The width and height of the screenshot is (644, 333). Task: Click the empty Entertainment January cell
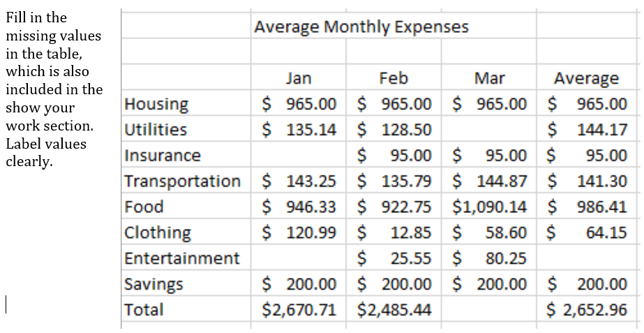[x=299, y=258]
